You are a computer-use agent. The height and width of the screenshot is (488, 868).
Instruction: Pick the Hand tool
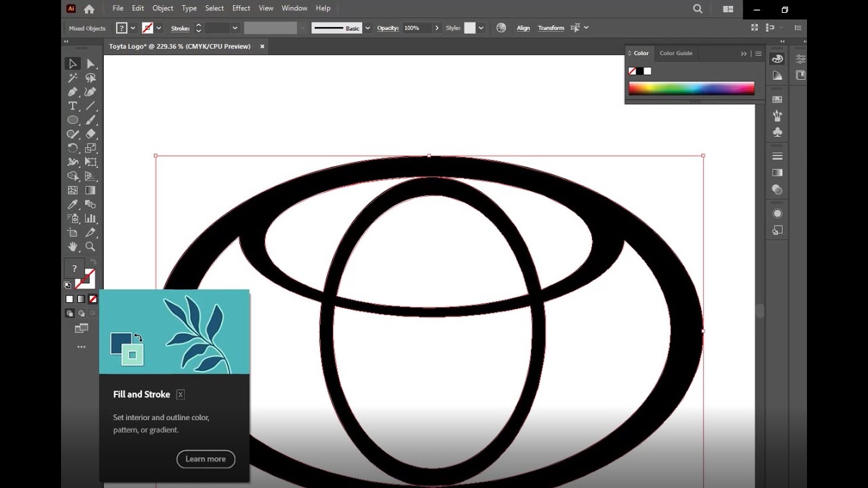[x=73, y=247]
